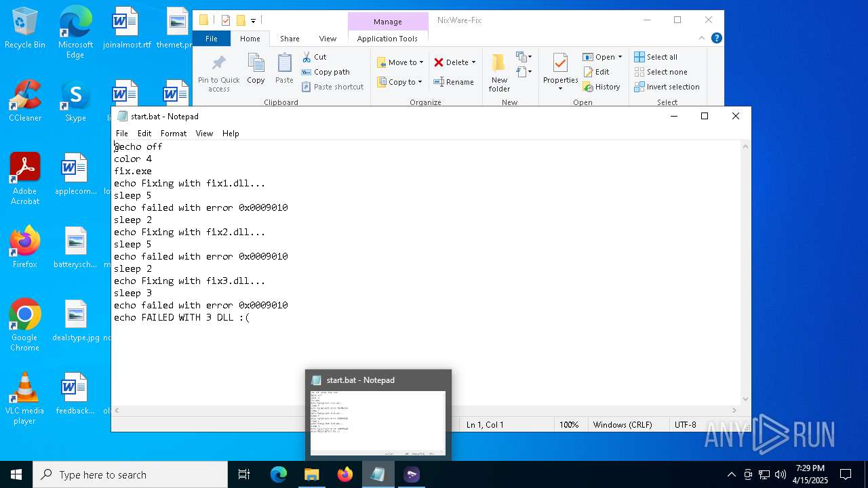Image resolution: width=868 pixels, height=488 pixels.
Task: Launch Microsoft Edge from the desktop
Action: click(x=75, y=33)
